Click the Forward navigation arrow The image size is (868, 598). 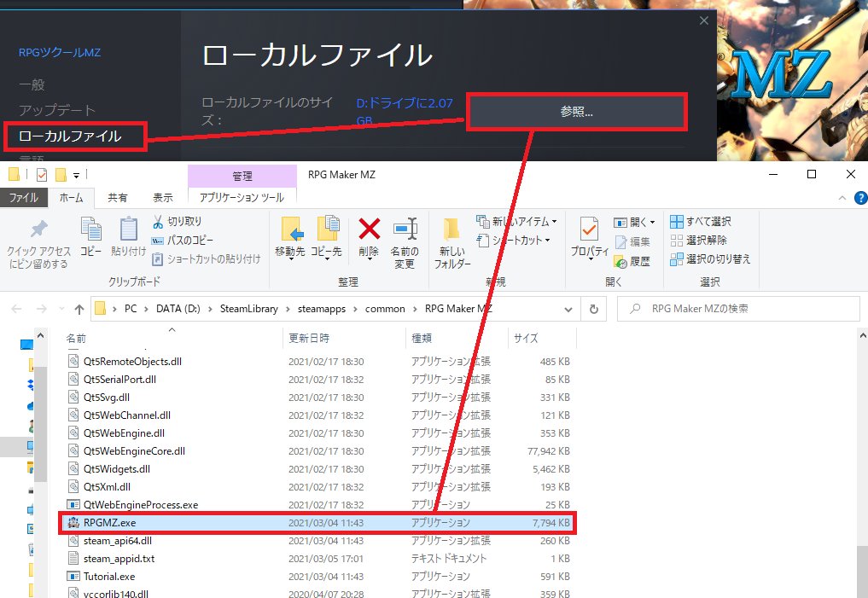pyautogui.click(x=42, y=309)
